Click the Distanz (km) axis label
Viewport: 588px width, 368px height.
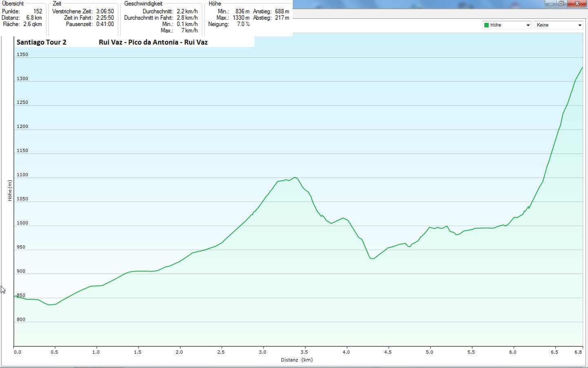tap(296, 360)
